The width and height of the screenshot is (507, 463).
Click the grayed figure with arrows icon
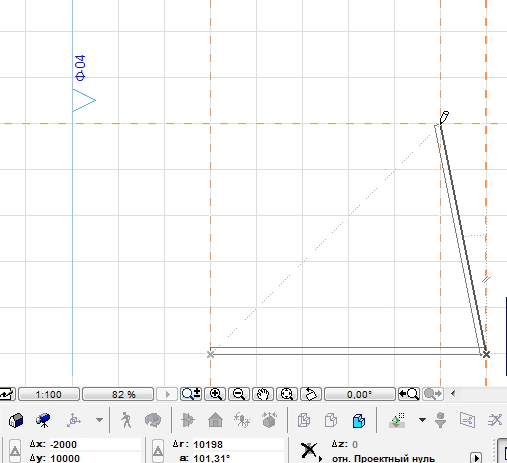pos(242,420)
